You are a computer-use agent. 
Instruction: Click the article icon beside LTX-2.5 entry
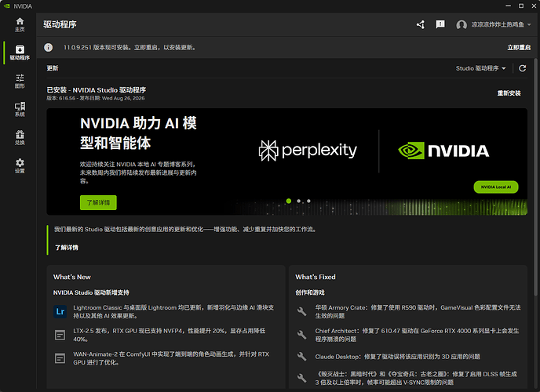tap(60, 335)
